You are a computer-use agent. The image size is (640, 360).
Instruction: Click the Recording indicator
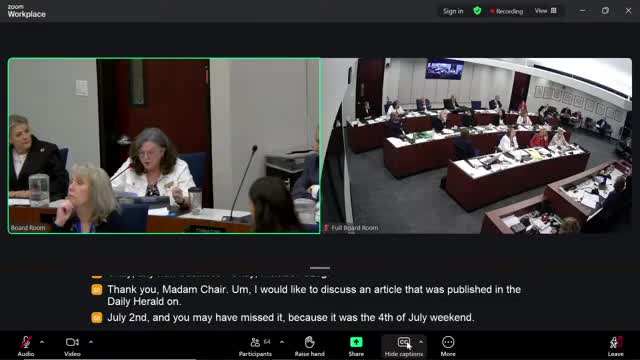pos(507,11)
